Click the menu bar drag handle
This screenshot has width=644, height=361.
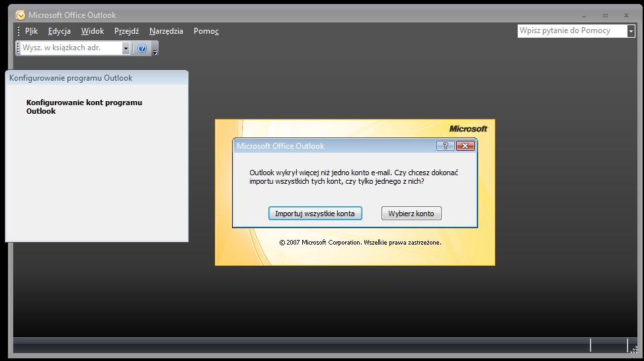click(x=19, y=31)
